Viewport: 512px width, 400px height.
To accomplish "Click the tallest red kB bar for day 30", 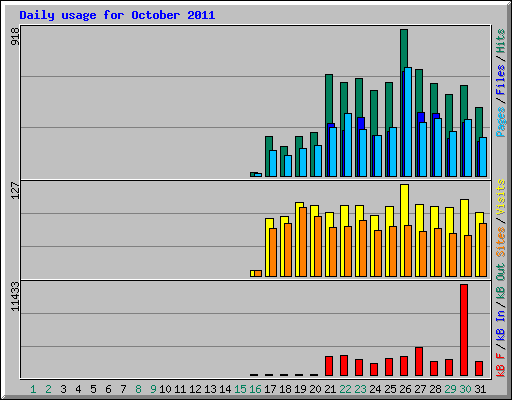I will tap(464, 330).
